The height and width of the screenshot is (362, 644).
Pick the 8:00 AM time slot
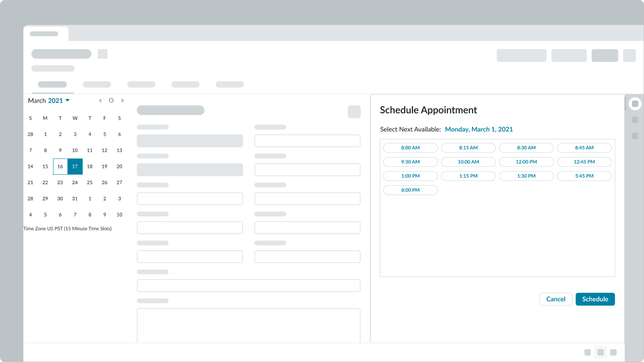pos(410,148)
